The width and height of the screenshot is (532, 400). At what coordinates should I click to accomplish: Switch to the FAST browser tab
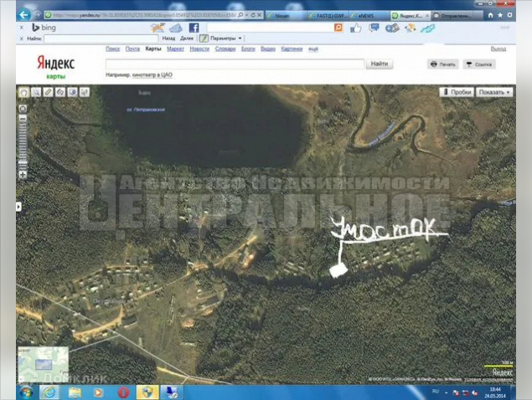[x=328, y=16]
